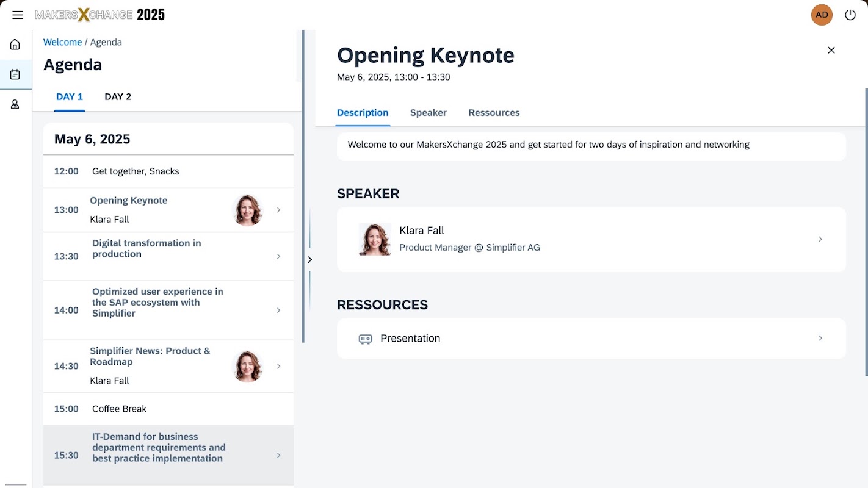Close the Opening Keynote detail panel

click(831, 50)
